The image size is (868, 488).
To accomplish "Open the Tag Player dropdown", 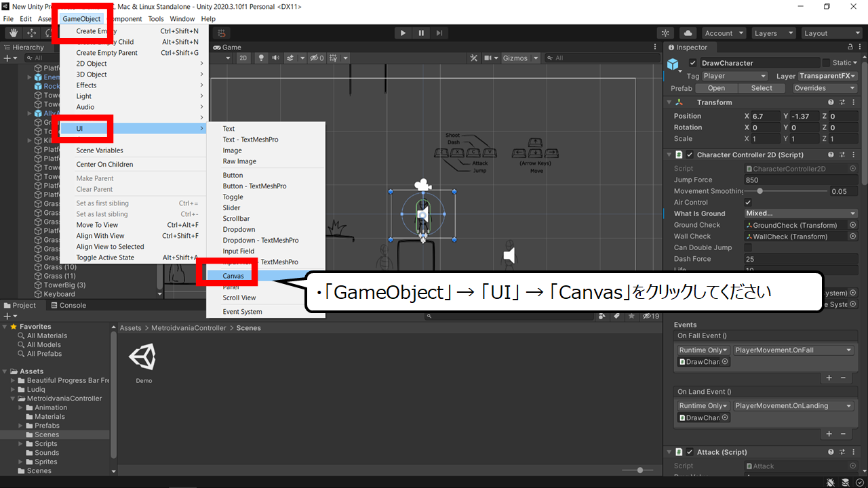I will point(734,77).
